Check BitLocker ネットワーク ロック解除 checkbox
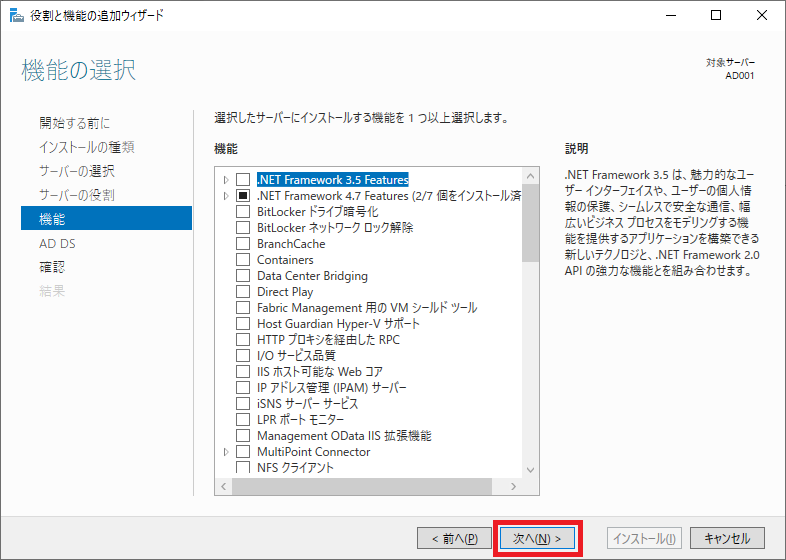Viewport: 786px width, 560px height. pyautogui.click(x=243, y=228)
